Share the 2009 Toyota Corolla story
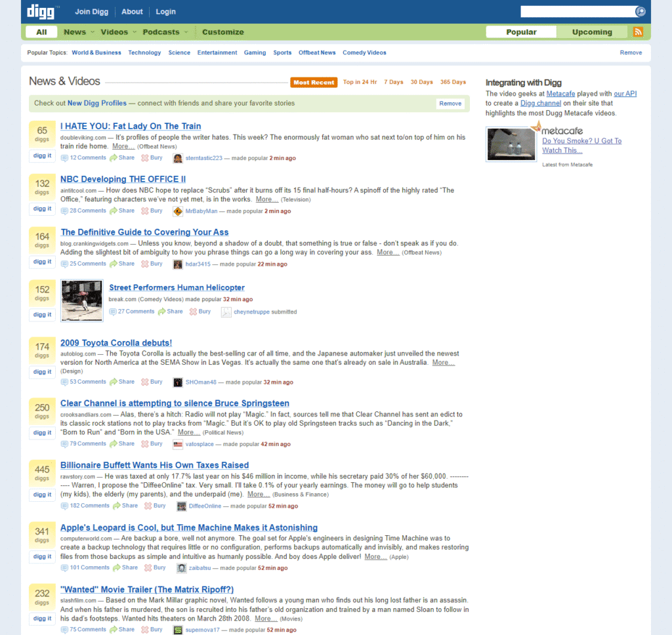 tap(122, 382)
